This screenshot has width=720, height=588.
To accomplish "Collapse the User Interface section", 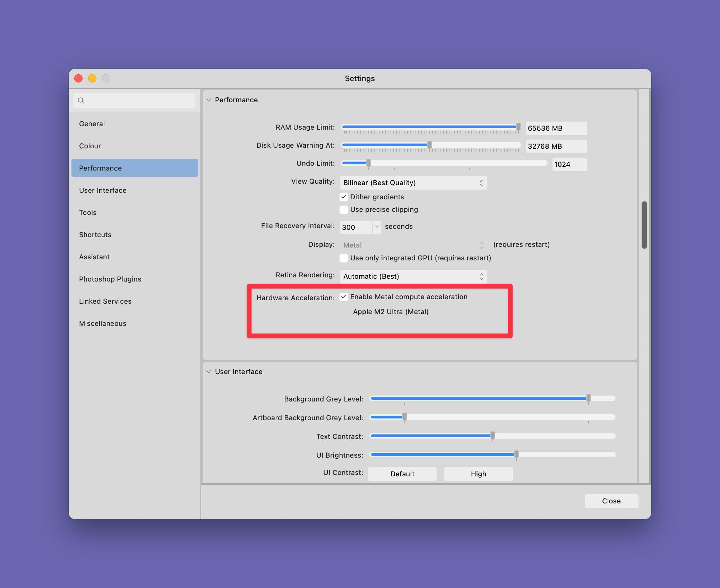I will [x=209, y=372].
